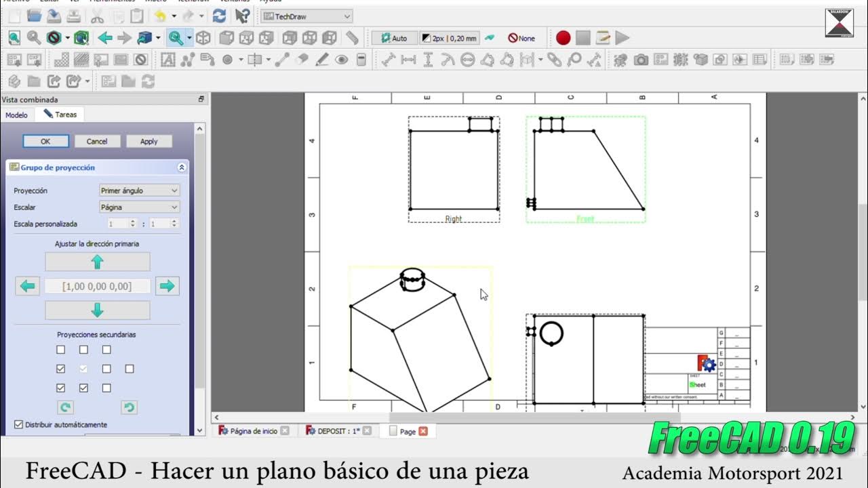Rotate projection clockwise with green arrow button
The width and height of the screenshot is (868, 488).
tap(65, 407)
